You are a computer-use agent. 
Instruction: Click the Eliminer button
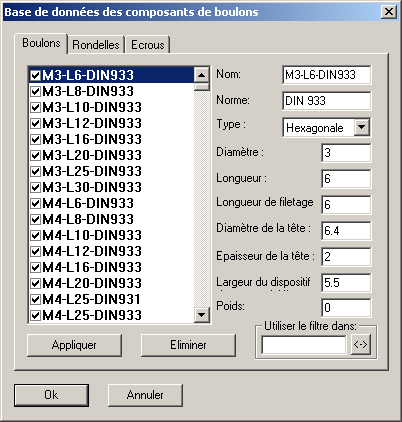pos(188,345)
